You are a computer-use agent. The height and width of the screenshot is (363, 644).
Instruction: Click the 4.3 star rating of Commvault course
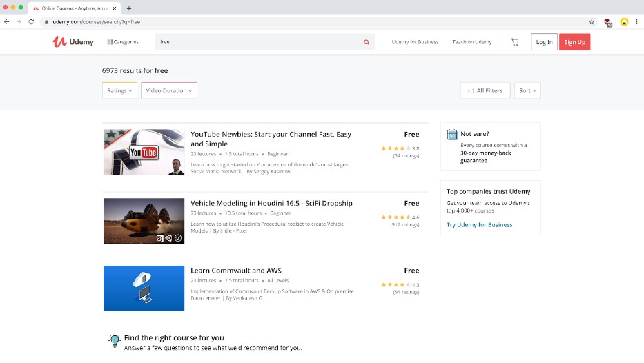pyautogui.click(x=400, y=284)
